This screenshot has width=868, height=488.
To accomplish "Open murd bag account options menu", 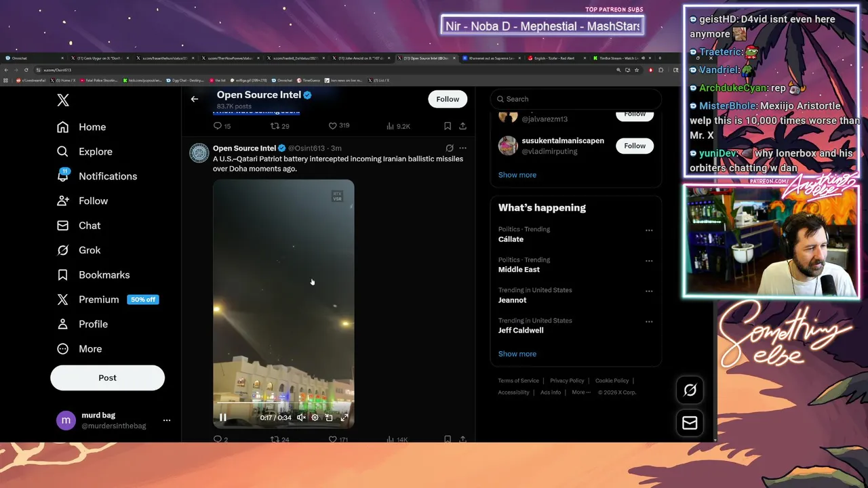I will click(x=167, y=420).
